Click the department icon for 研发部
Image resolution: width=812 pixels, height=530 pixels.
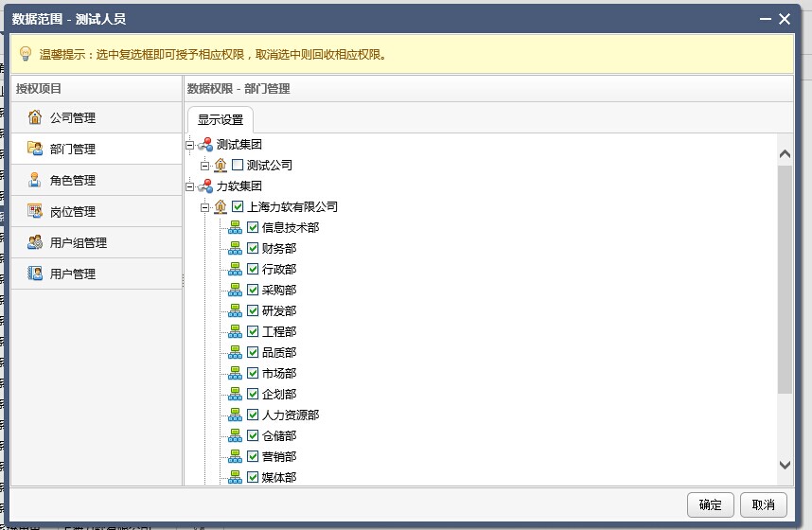coord(235,310)
